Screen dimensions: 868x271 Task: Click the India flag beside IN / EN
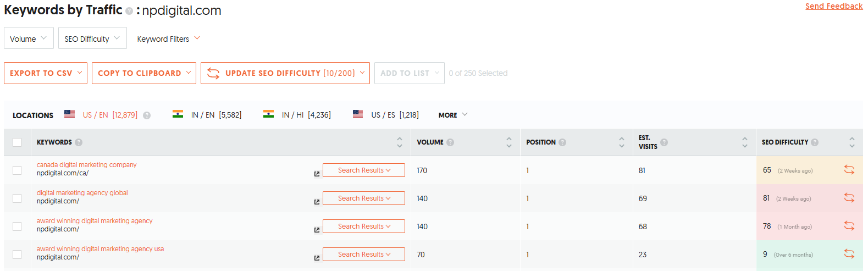tap(178, 114)
